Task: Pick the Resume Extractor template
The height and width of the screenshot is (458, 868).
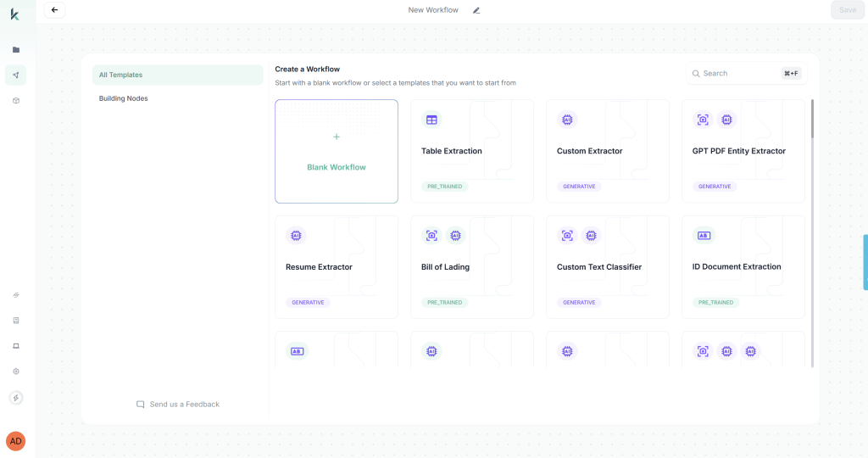Action: coord(337,267)
